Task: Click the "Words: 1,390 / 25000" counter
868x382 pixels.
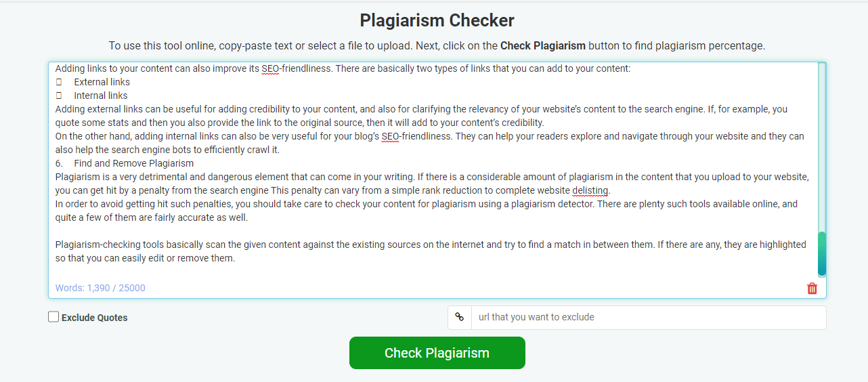Action: 100,288
